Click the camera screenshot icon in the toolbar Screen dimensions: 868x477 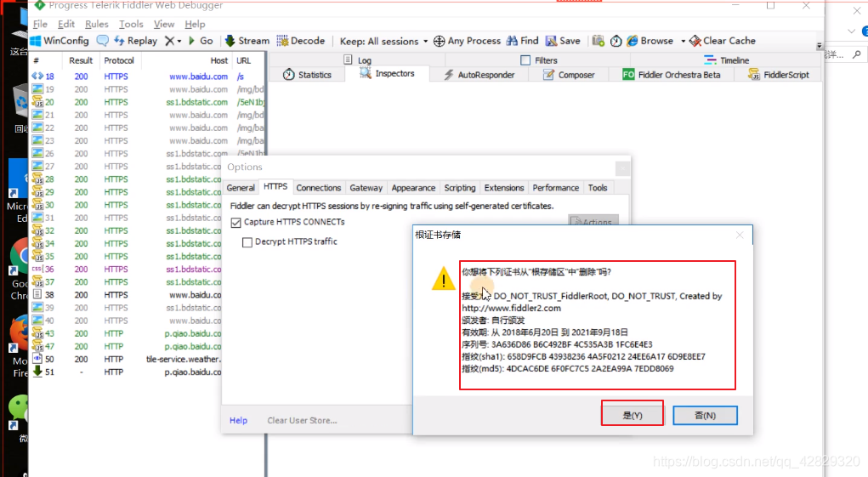[x=599, y=41]
